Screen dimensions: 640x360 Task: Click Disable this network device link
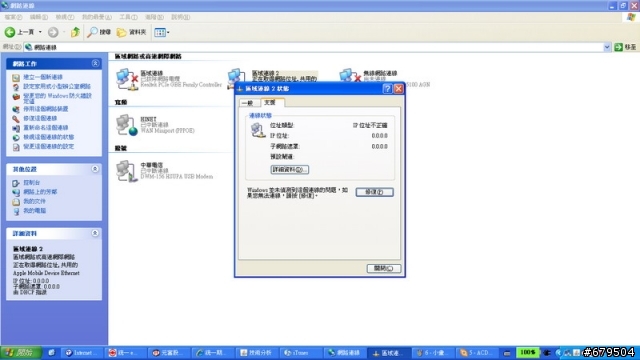(45, 109)
